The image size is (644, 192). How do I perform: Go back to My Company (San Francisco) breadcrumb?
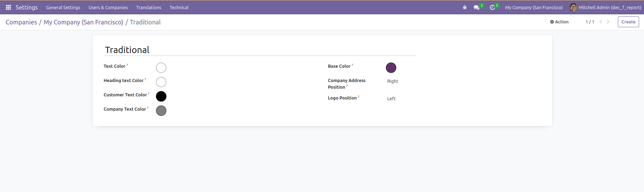83,22
